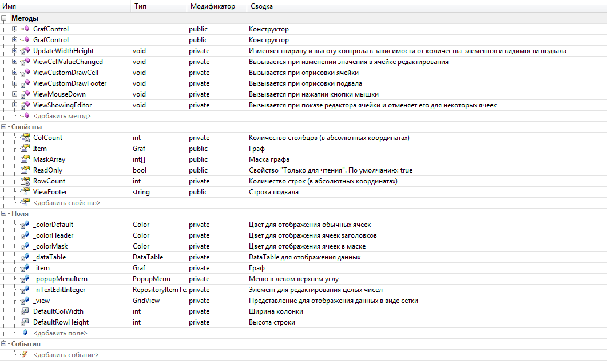Click the PopupMenu type of _popupMenuItem
The height and width of the screenshot is (364, 607).
click(x=152, y=278)
